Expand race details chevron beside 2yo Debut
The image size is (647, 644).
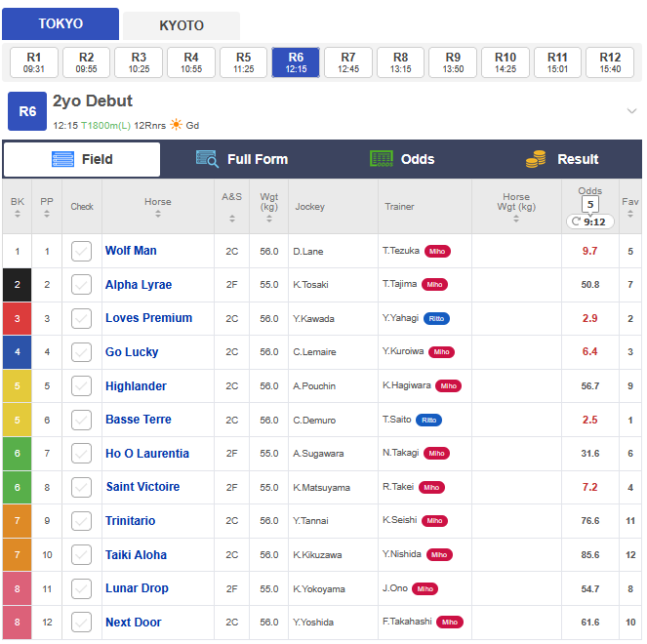(631, 111)
